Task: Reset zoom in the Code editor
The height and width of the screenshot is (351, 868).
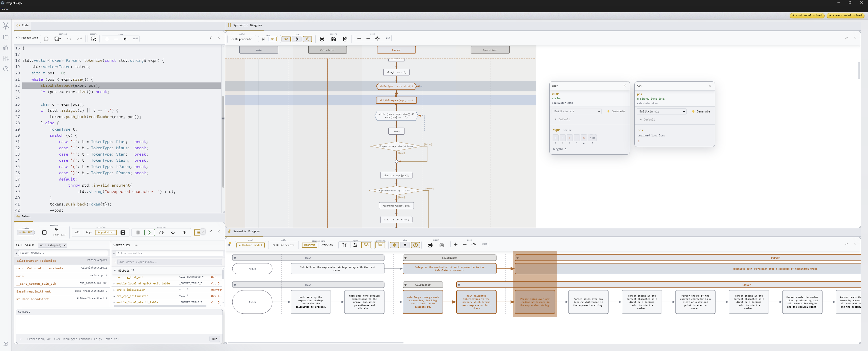Action: (125, 39)
